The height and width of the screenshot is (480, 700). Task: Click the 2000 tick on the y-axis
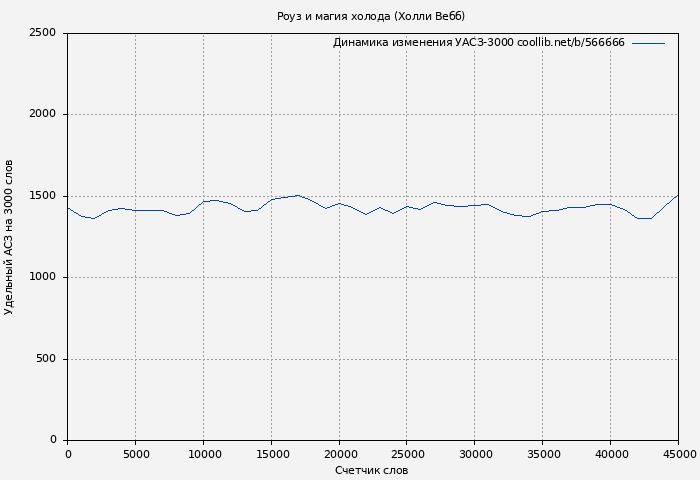click(42, 114)
